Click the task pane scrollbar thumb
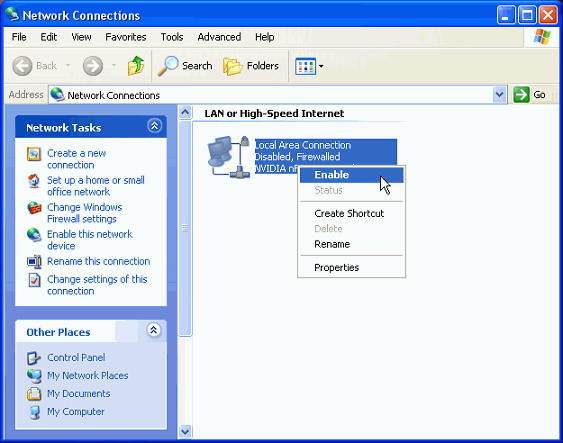 click(185, 228)
